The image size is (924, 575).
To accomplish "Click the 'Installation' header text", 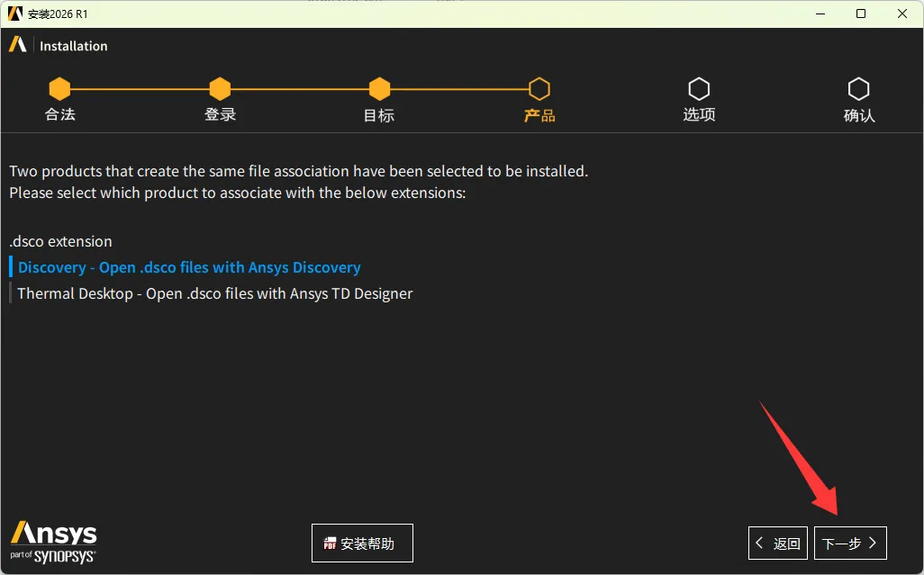I will point(74,46).
